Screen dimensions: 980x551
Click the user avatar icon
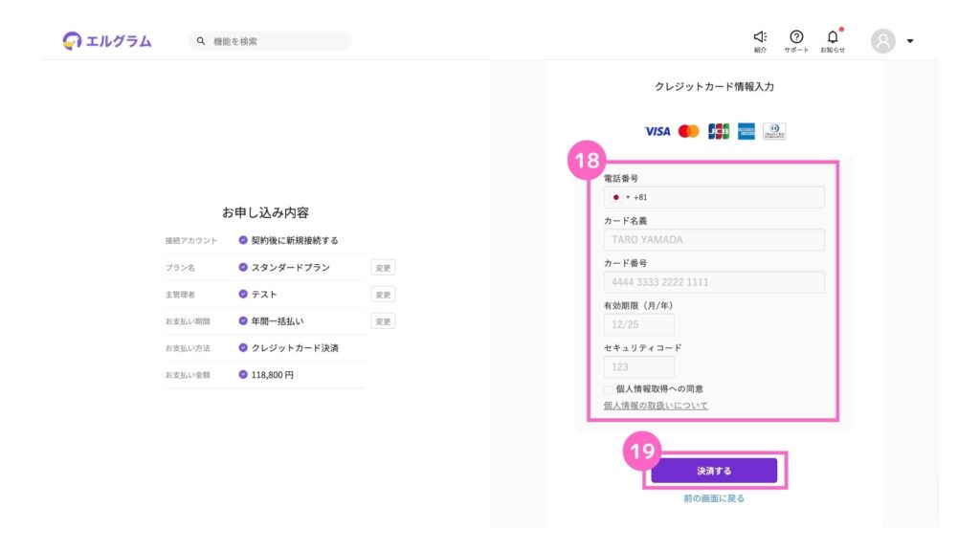(883, 40)
